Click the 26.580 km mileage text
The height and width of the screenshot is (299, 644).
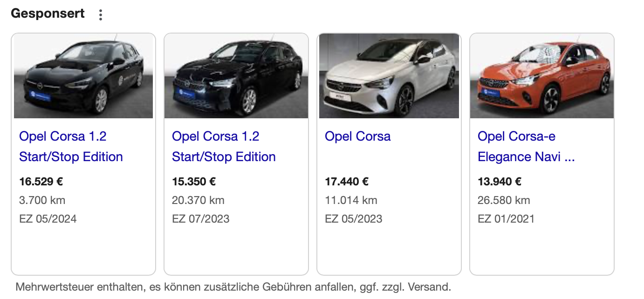click(x=504, y=200)
